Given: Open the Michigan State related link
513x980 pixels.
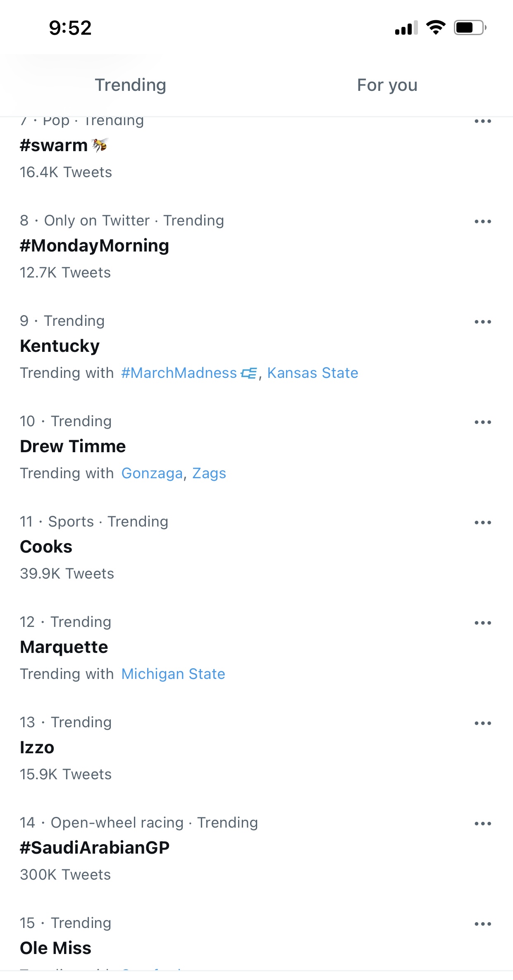Looking at the screenshot, I should coord(173,674).
